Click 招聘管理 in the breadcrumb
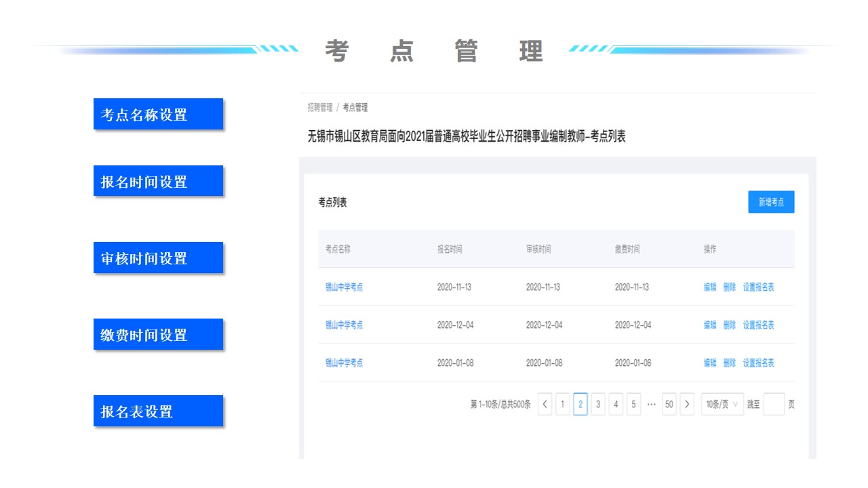 click(x=320, y=107)
